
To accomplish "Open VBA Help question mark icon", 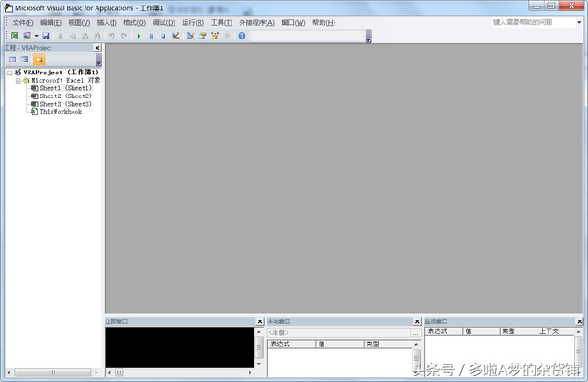I will (242, 36).
